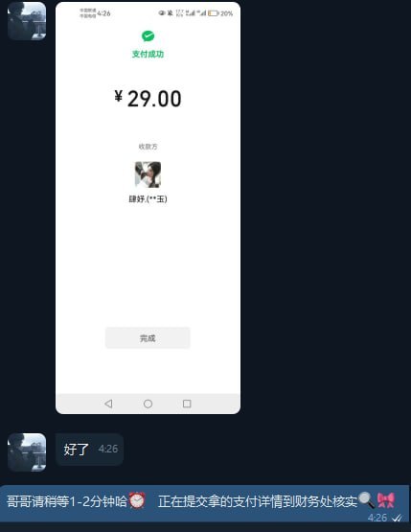Click the sender avatar next to 好了
Screen dimensions: 411x532
(27, 452)
